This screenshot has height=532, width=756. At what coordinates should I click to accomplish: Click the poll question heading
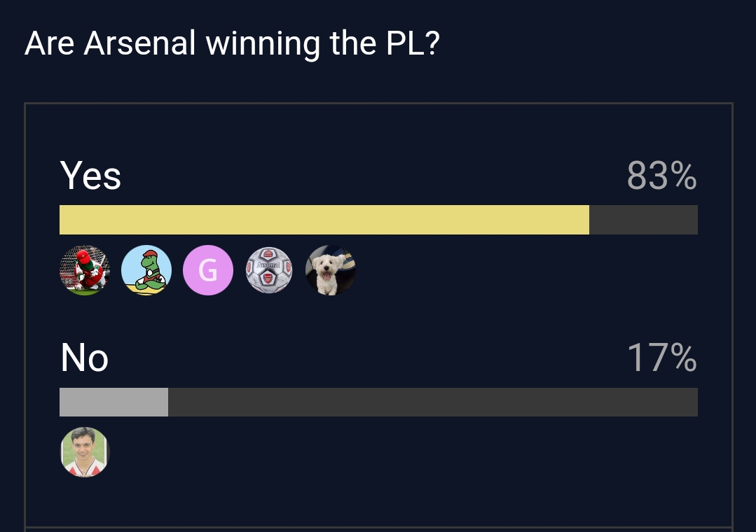point(232,44)
